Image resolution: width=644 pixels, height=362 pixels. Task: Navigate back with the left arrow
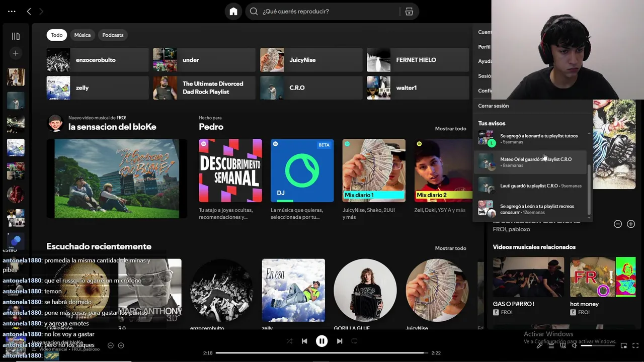[x=29, y=11]
